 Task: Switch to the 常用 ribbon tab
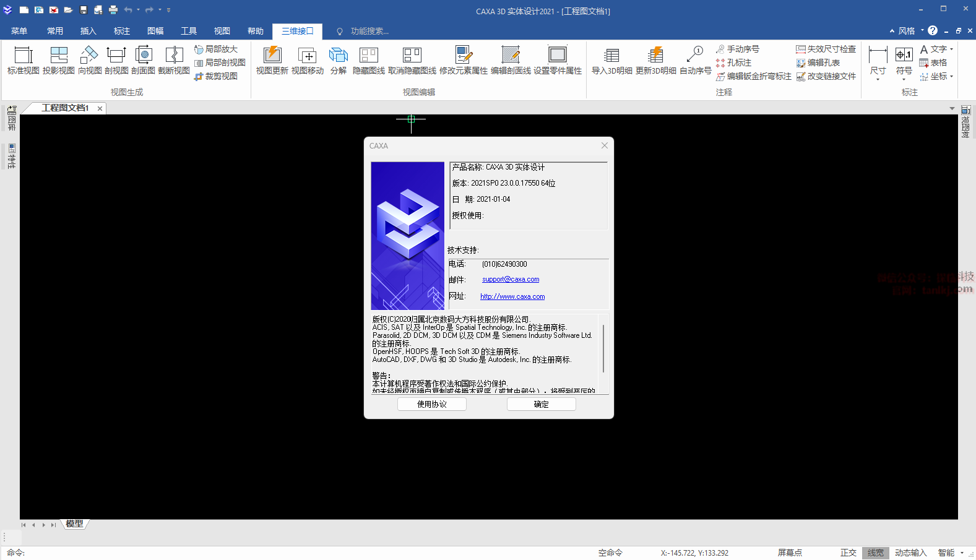point(55,31)
